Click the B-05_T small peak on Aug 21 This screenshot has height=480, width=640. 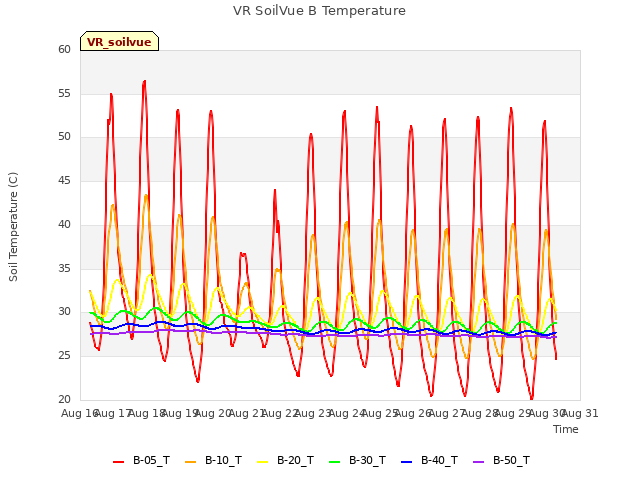click(243, 254)
